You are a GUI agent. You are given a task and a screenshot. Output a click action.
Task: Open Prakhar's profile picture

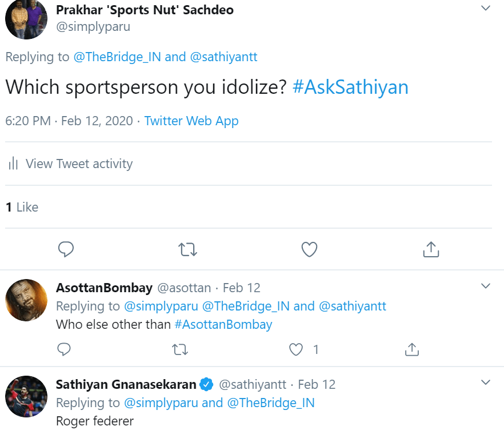pos(26,19)
